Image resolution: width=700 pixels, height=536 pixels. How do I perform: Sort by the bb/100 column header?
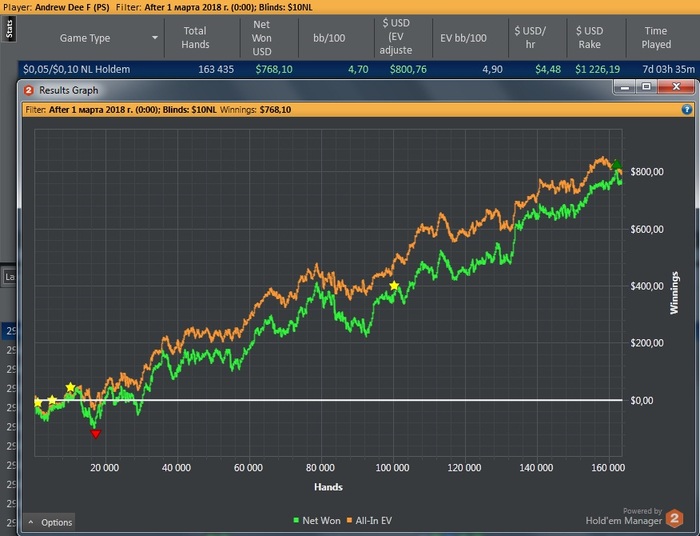[329, 38]
